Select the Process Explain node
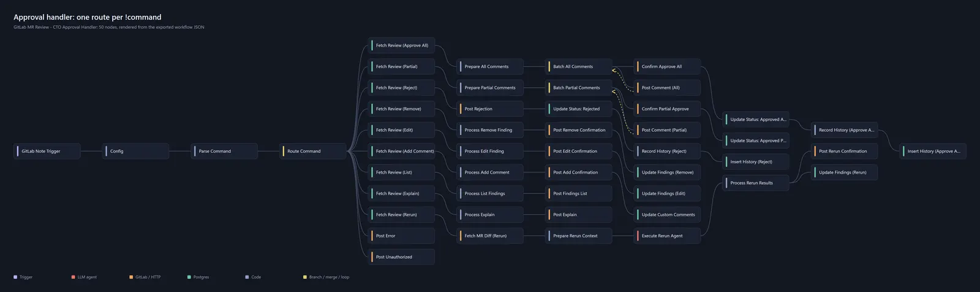The width and height of the screenshot is (980, 292). tap(490, 215)
